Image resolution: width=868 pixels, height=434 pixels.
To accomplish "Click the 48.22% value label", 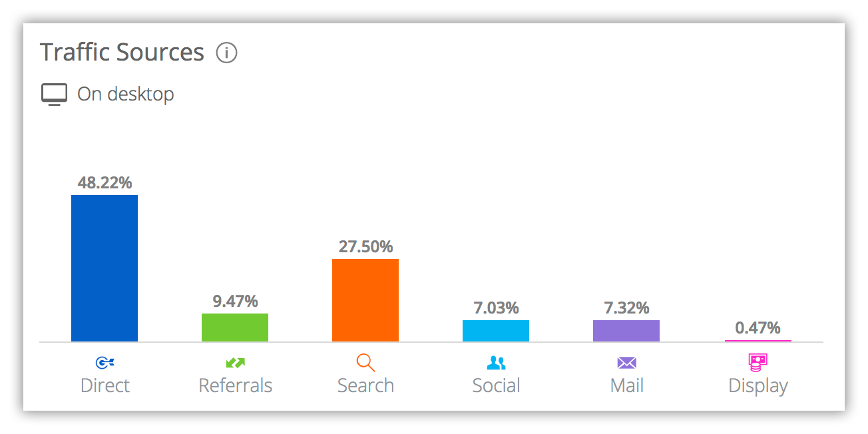I will coord(105,182).
